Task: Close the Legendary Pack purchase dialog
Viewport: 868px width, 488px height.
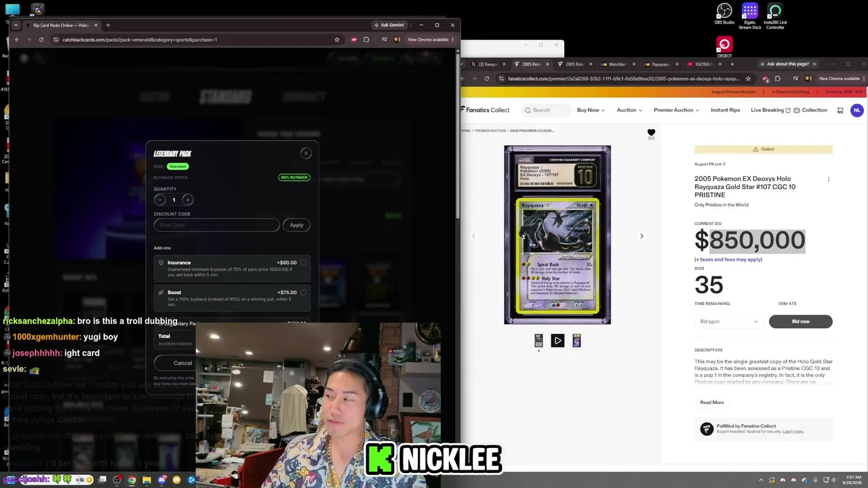Action: (306, 153)
